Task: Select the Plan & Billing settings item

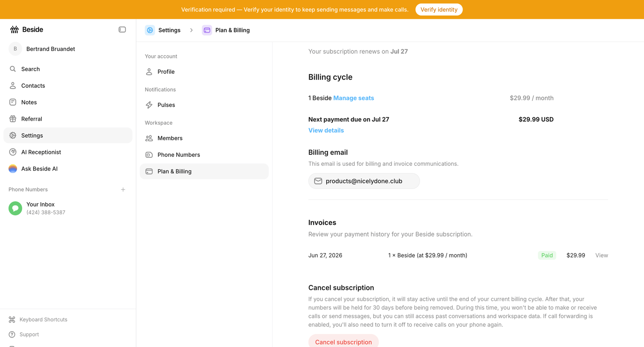Action: [x=204, y=171]
